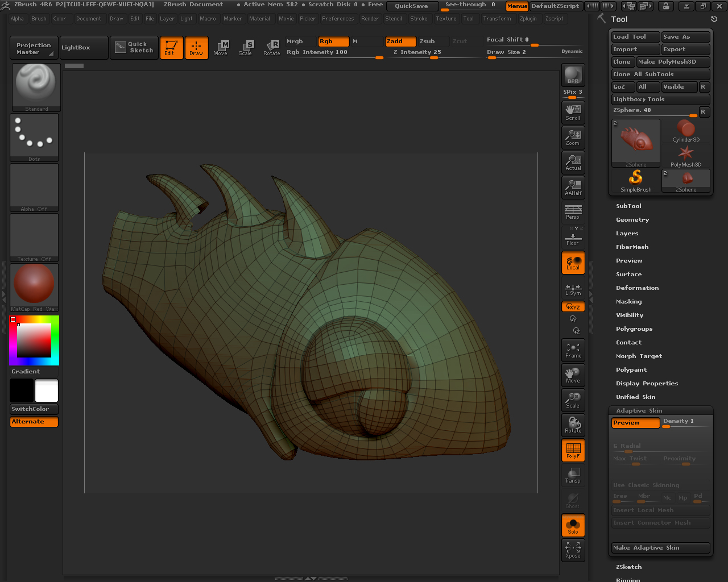Expand the SubTool subpalette
The image size is (728, 582).
628,206
